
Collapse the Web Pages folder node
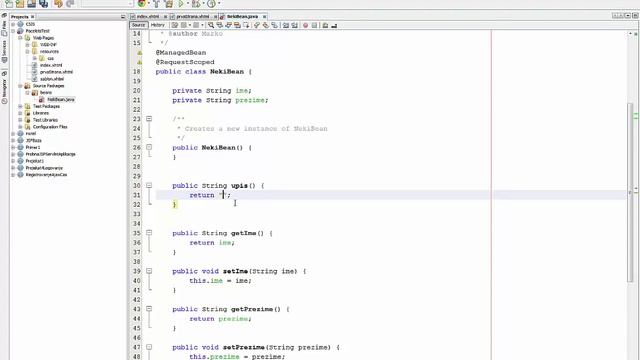[x=20, y=38]
